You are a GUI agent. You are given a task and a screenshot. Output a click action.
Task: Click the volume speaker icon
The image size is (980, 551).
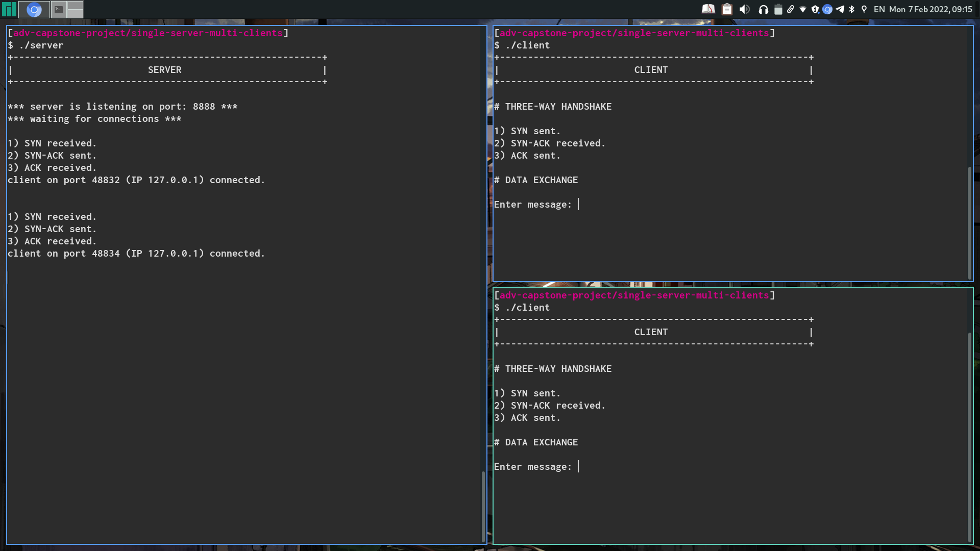tap(745, 9)
